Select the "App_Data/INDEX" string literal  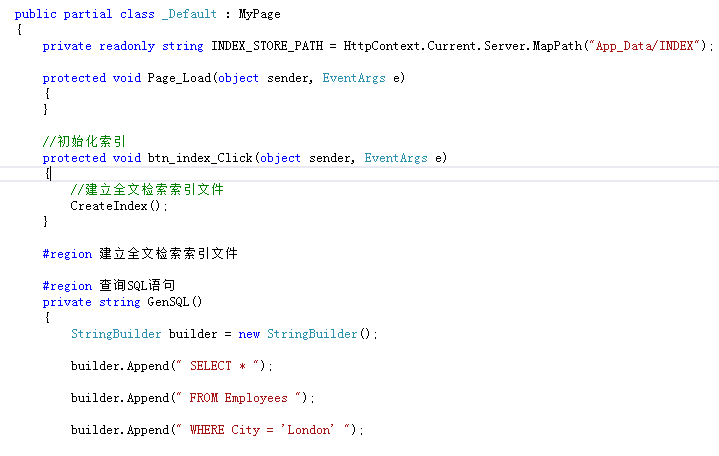pos(644,46)
